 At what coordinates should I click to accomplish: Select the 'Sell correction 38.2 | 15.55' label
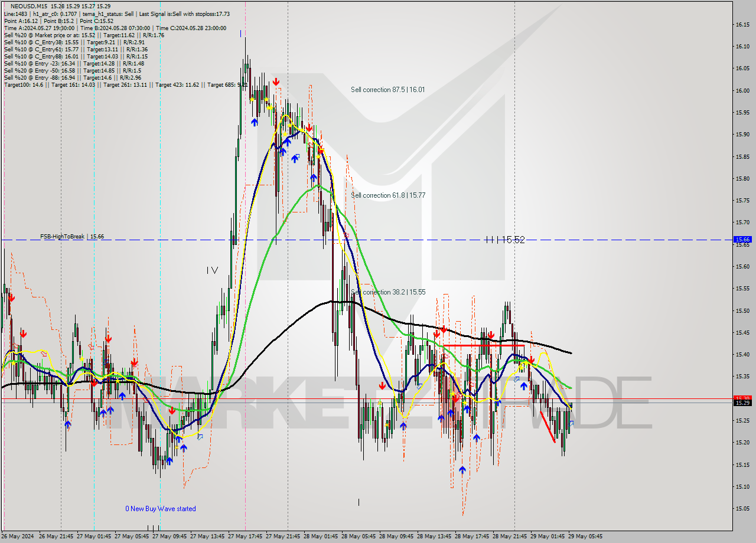pos(388,292)
